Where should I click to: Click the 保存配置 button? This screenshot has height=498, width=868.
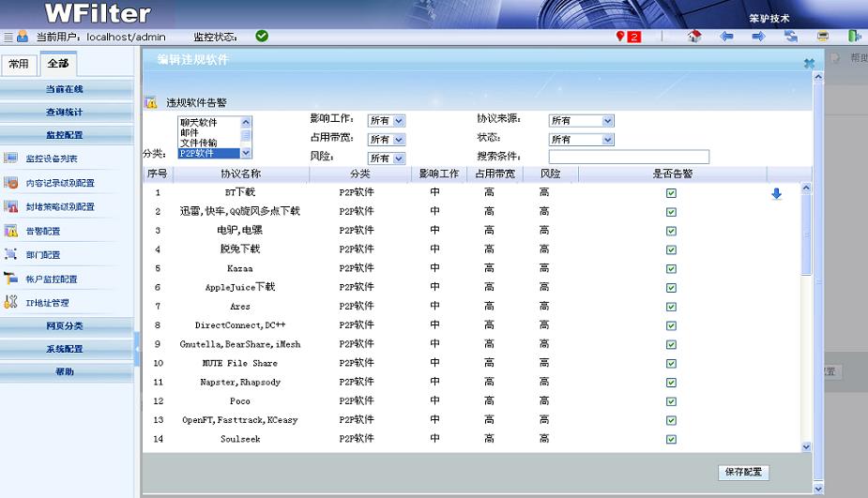coord(743,473)
